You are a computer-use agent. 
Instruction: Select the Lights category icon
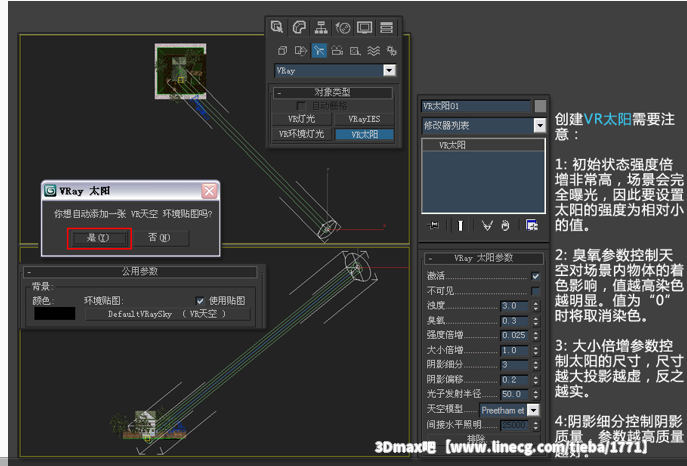point(319,51)
